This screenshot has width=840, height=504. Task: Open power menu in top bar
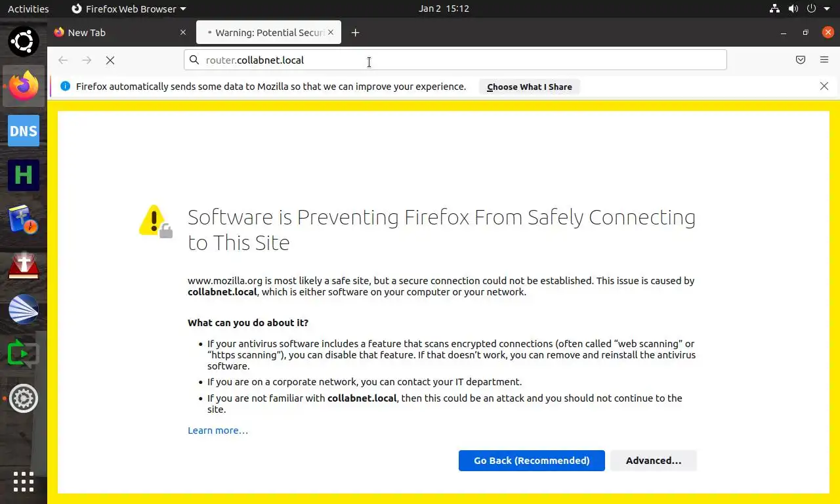[811, 9]
